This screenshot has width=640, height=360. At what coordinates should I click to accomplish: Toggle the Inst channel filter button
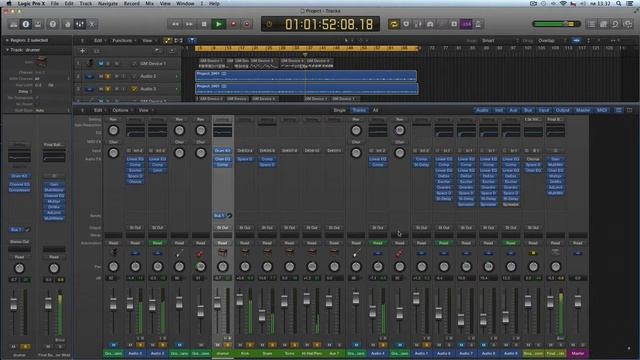click(499, 110)
